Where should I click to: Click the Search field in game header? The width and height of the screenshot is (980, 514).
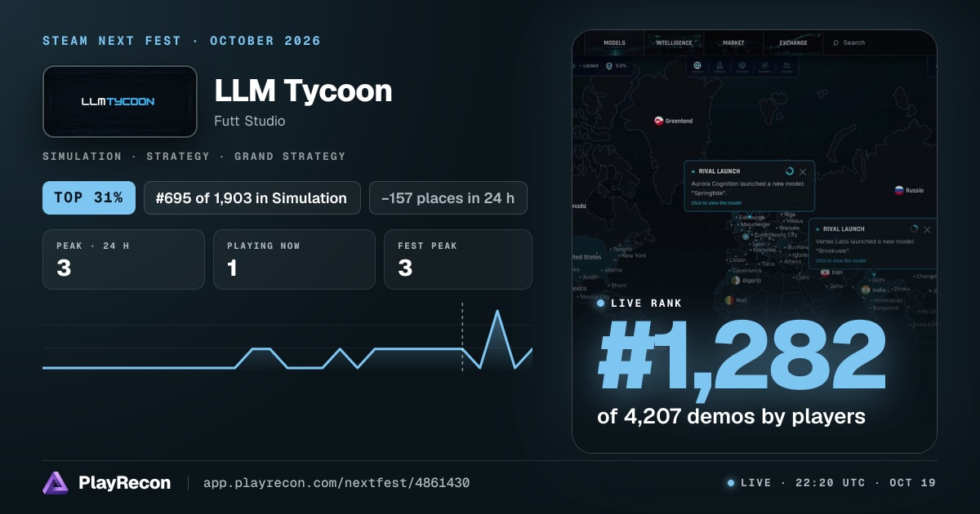pos(878,43)
